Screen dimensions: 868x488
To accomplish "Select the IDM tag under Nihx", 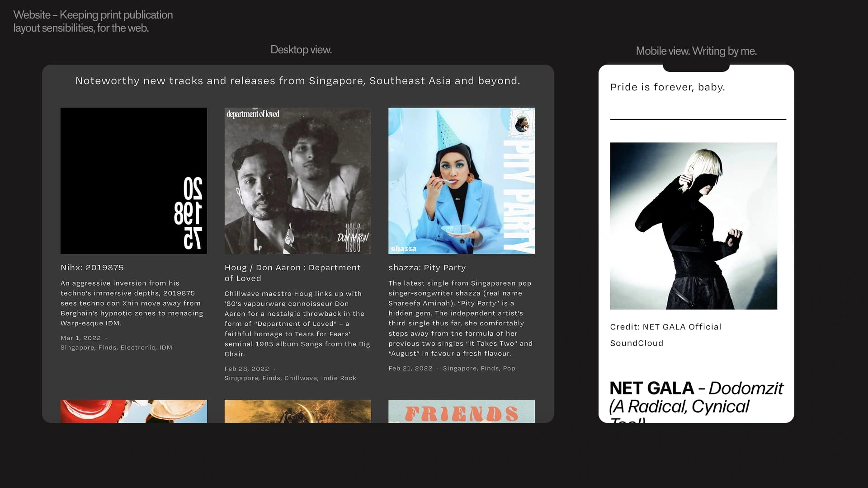I will [x=165, y=347].
